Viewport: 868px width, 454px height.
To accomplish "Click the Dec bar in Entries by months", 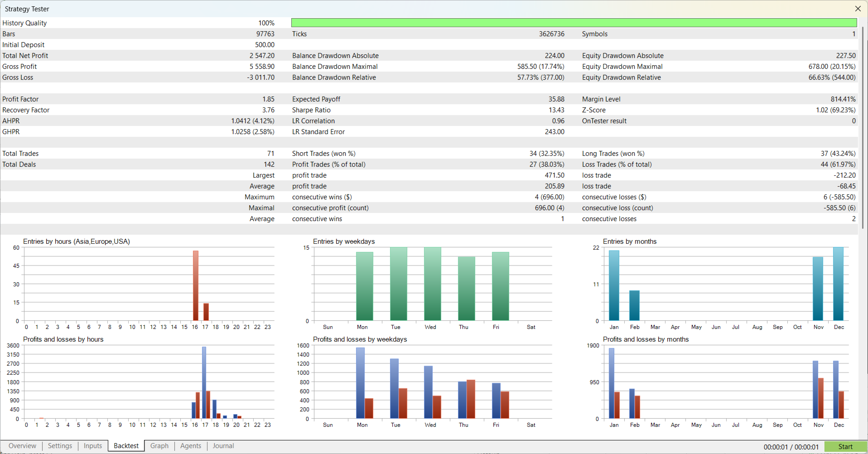I will point(838,284).
